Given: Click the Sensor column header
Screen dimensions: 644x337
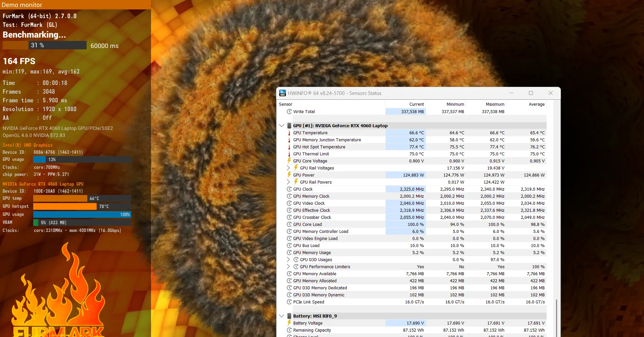Looking at the screenshot, I should pos(331,104).
